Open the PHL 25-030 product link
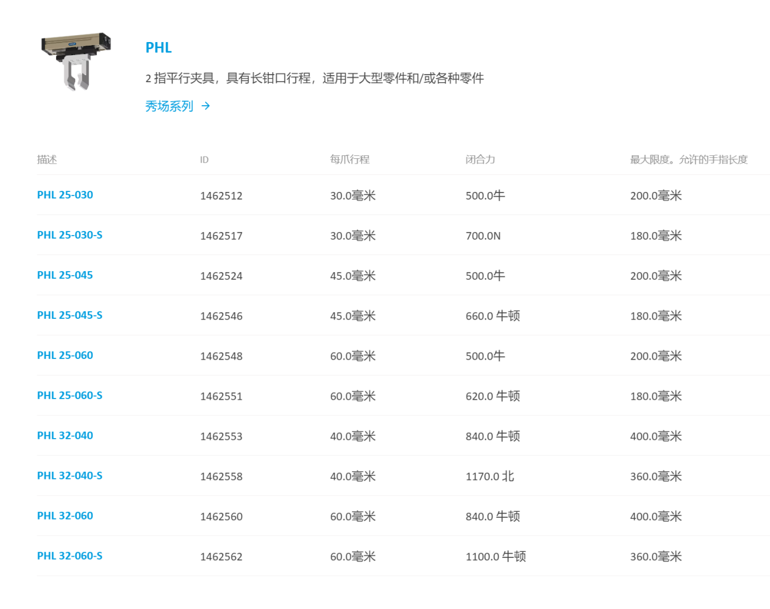Screen dimensions: 770x609 coord(65,195)
